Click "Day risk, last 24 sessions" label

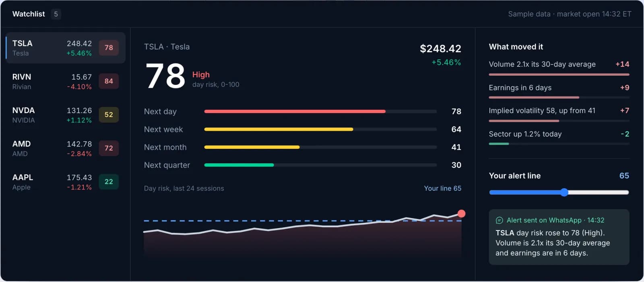pos(184,188)
